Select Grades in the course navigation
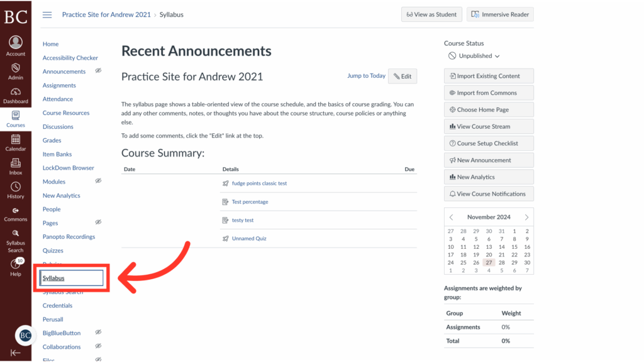 (52, 140)
